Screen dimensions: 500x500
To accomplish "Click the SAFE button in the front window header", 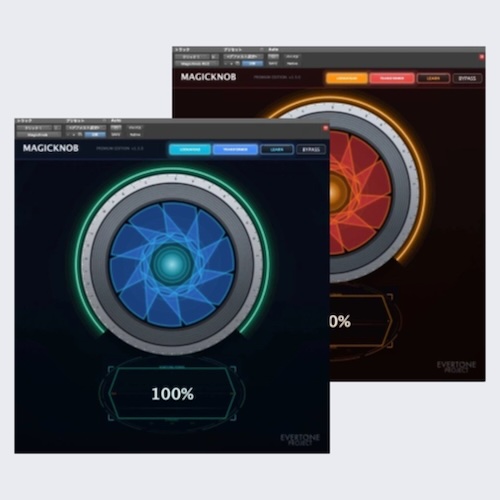I will tap(116, 135).
